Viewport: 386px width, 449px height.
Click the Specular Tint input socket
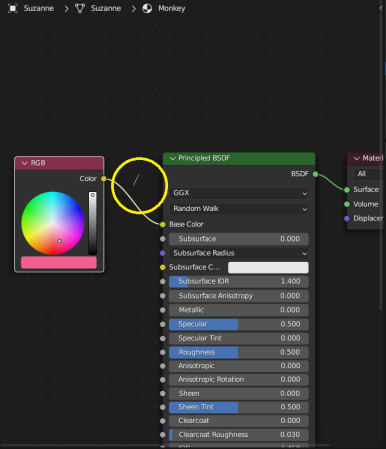click(x=163, y=338)
